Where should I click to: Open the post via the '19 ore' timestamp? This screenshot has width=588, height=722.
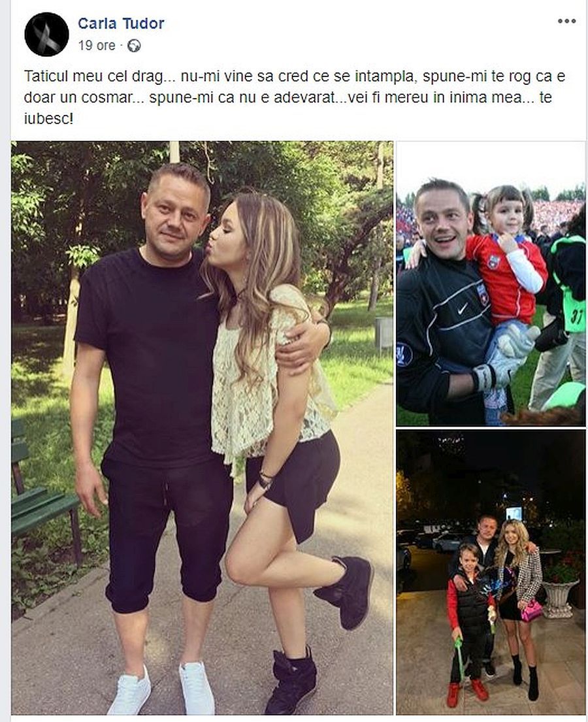(x=97, y=46)
